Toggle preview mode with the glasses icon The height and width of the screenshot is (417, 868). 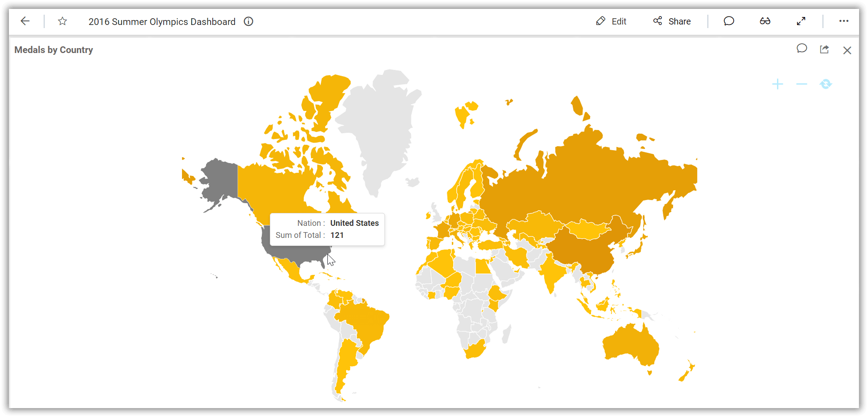pos(765,21)
